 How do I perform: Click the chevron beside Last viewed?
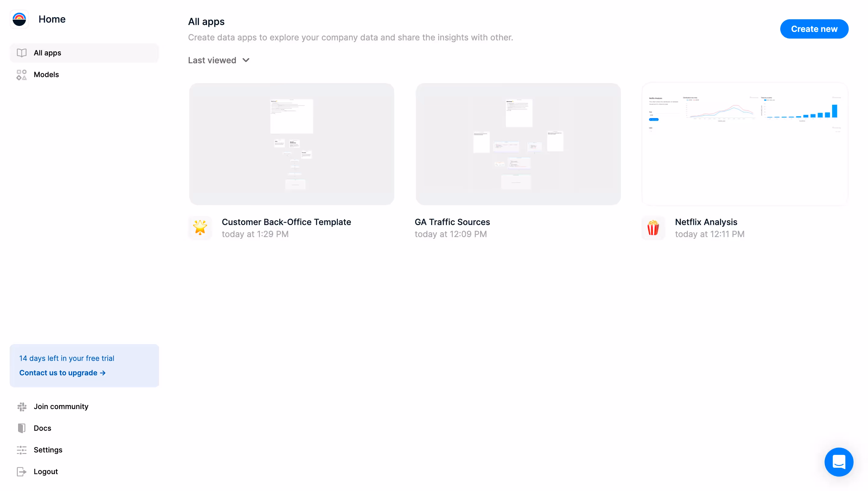coord(246,60)
